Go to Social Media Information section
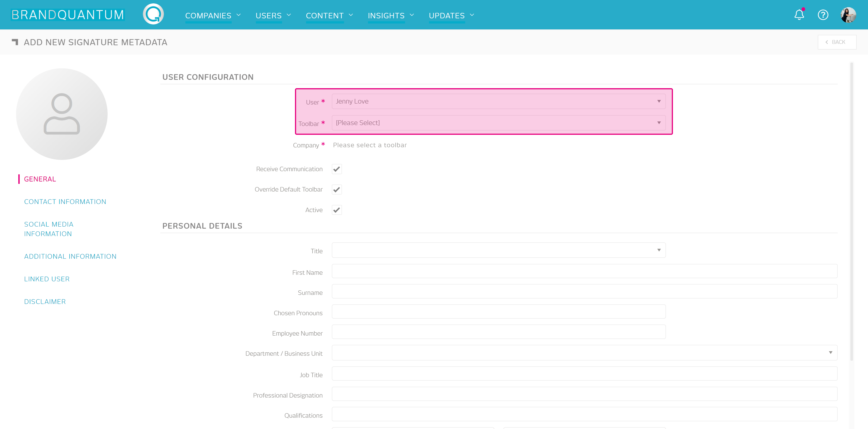Viewport: 868px width, 429px height. pos(49,229)
